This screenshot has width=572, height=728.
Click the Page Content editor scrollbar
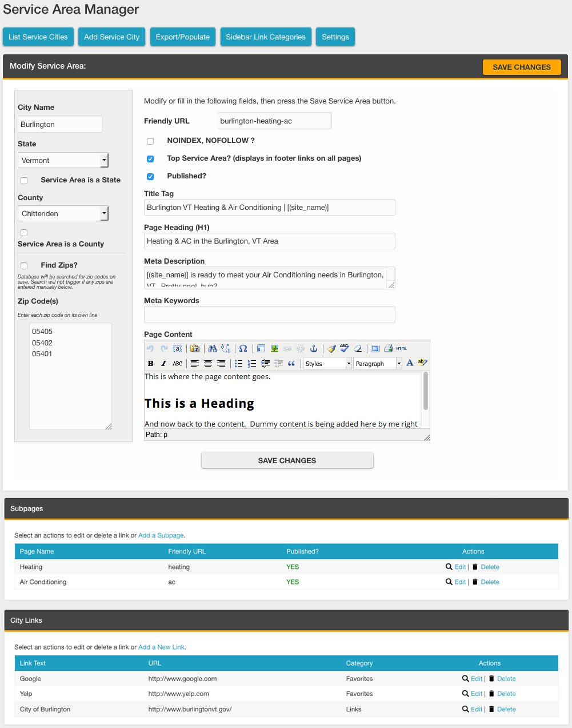(425, 392)
